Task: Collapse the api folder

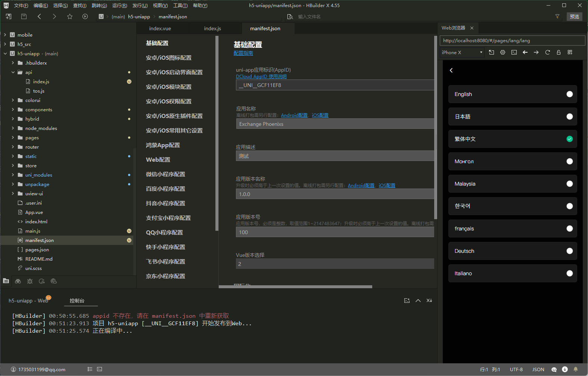Action: tap(13, 72)
